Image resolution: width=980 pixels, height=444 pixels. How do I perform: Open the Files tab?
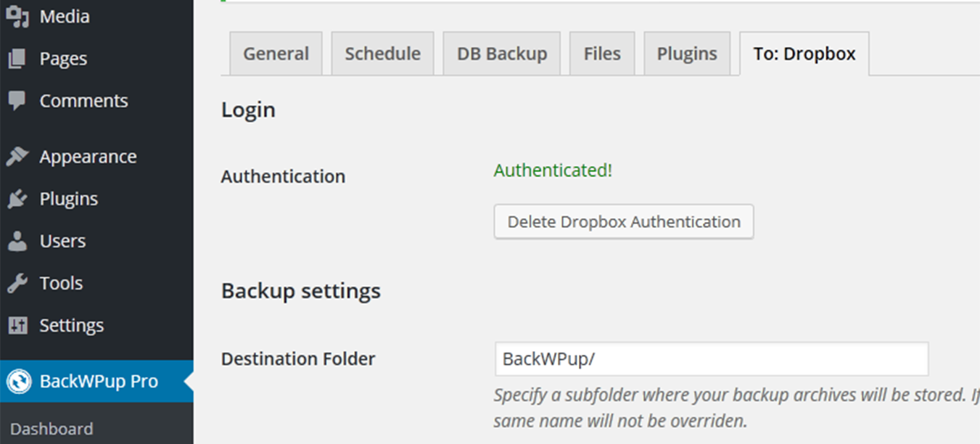[602, 53]
